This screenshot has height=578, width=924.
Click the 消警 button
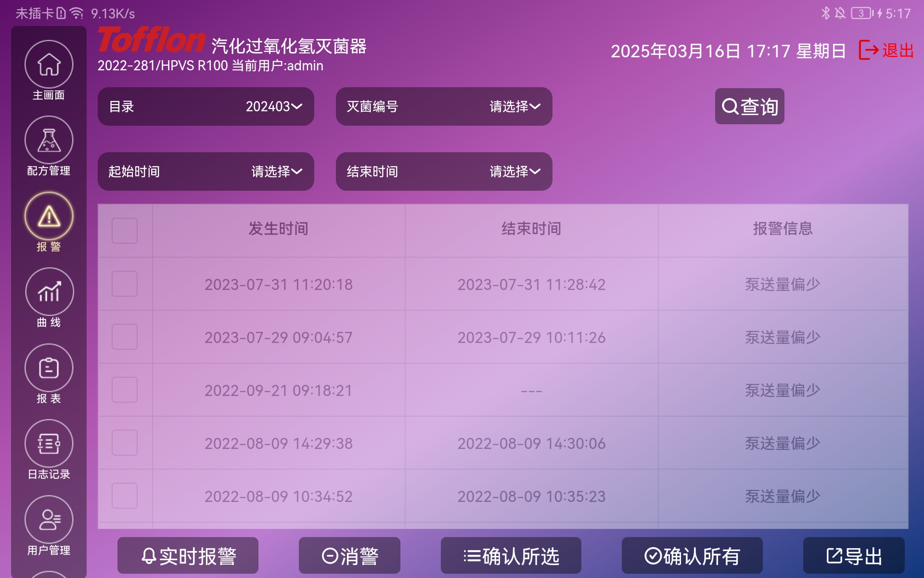tap(349, 556)
